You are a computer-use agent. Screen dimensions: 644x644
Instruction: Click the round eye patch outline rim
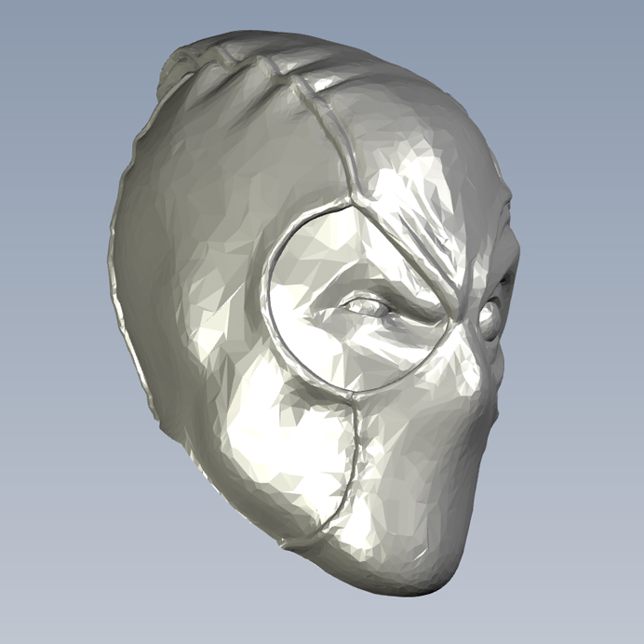(x=270, y=298)
